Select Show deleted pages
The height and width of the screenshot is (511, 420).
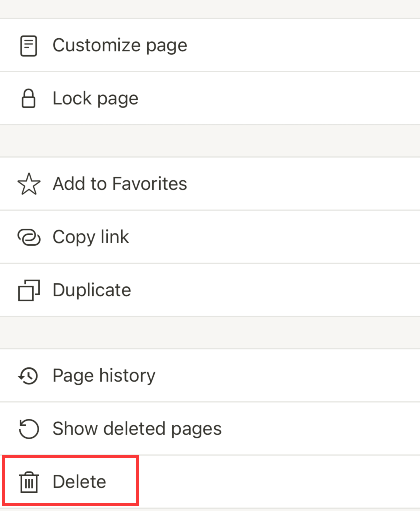point(210,429)
